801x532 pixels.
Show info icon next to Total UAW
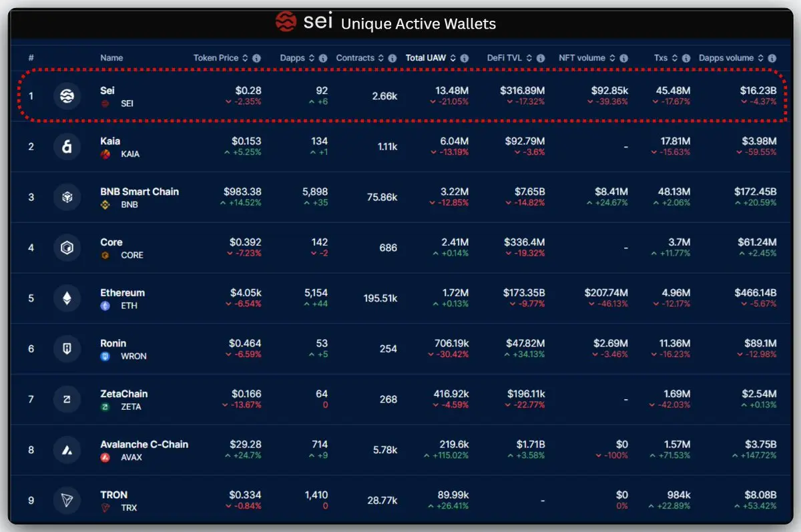click(465, 58)
